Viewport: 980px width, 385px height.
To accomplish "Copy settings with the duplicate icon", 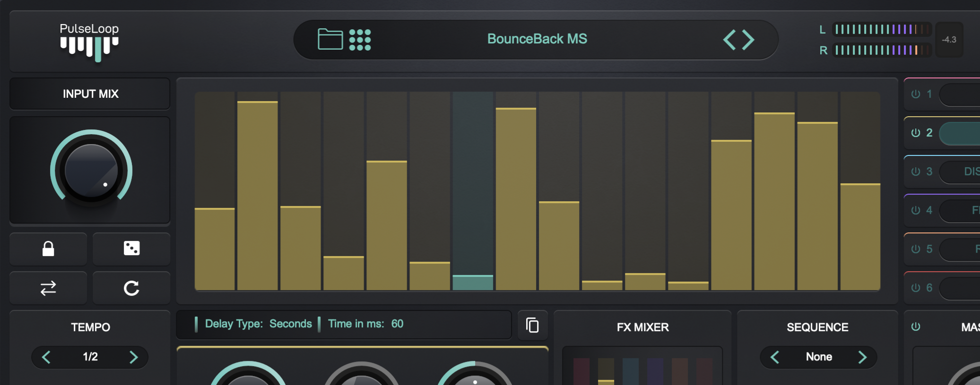I will [532, 325].
